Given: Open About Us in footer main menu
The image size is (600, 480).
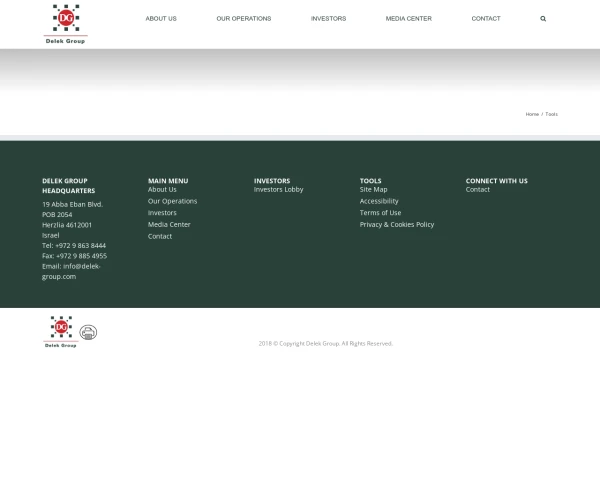Looking at the screenshot, I should [x=162, y=189].
